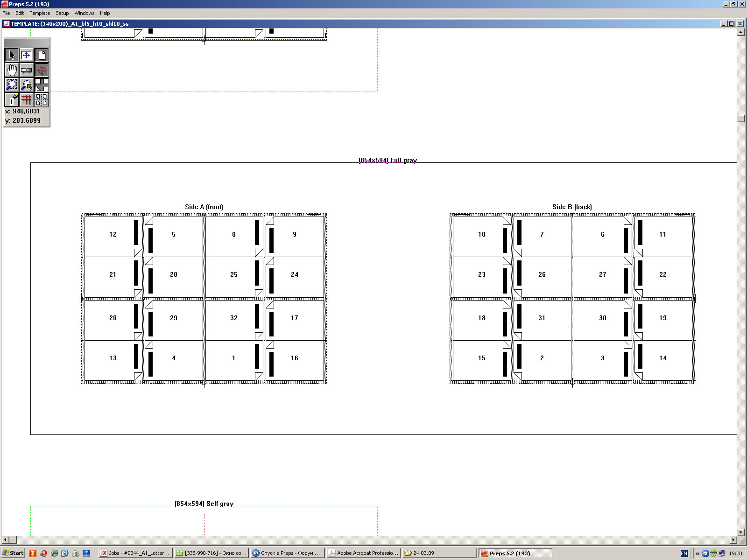The height and width of the screenshot is (560, 747).
Task: Open the Setup menu
Action: click(62, 13)
